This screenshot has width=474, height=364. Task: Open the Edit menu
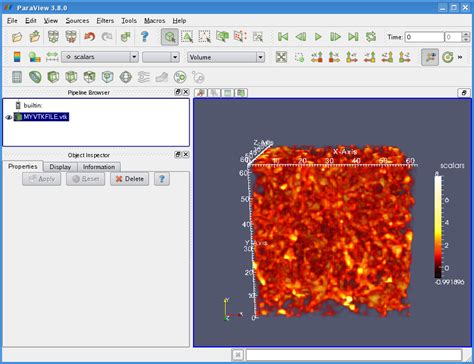pos(31,21)
